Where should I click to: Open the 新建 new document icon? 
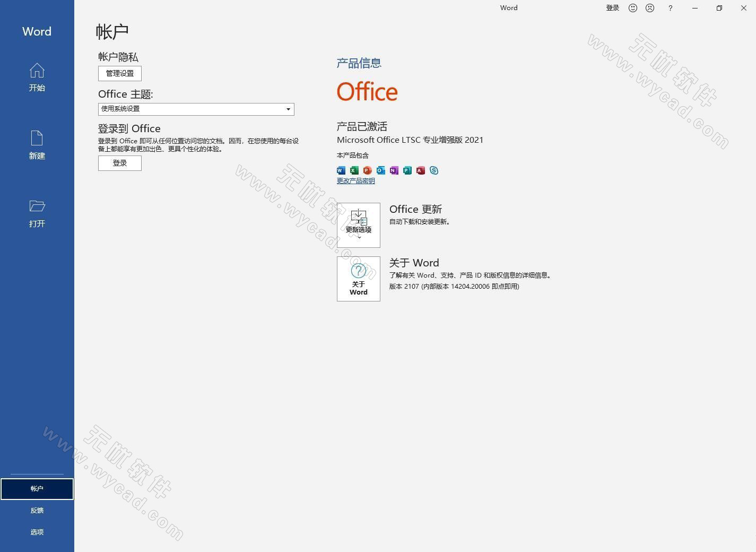pyautogui.click(x=37, y=138)
